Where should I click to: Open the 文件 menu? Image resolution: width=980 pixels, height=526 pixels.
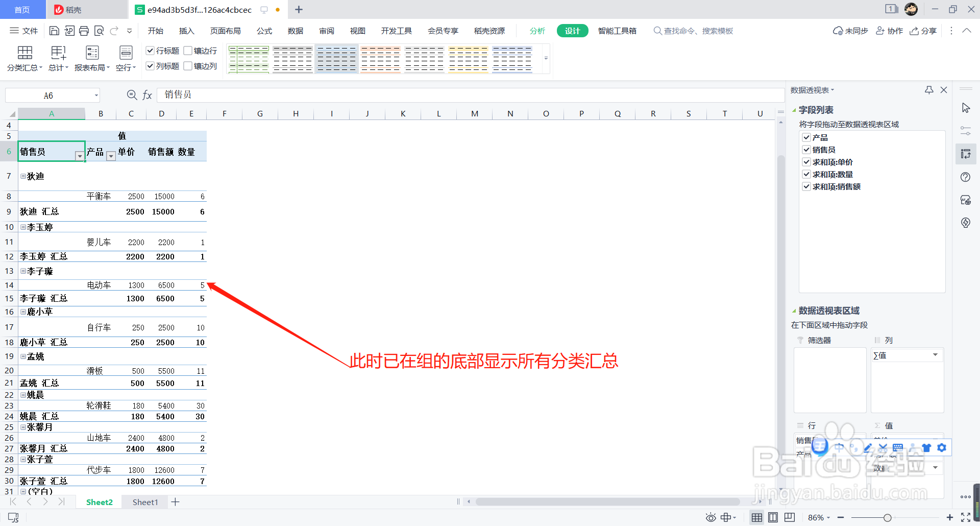click(x=24, y=31)
